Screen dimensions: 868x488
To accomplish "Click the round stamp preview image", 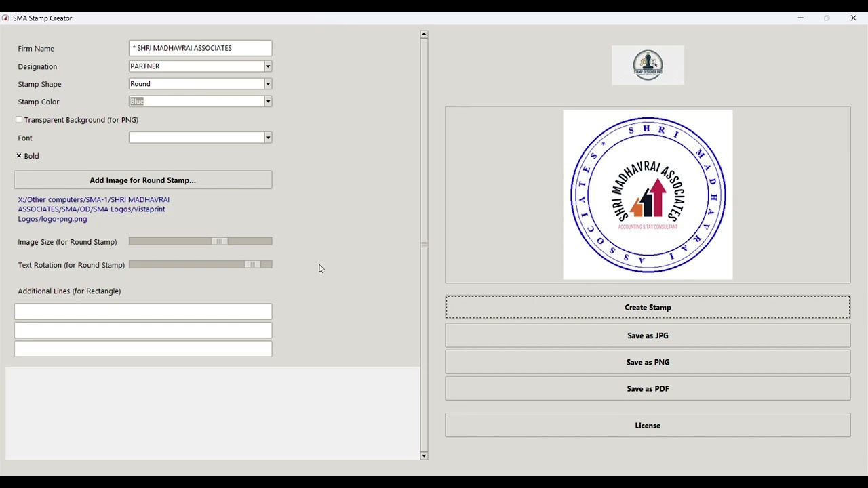I will pyautogui.click(x=648, y=195).
